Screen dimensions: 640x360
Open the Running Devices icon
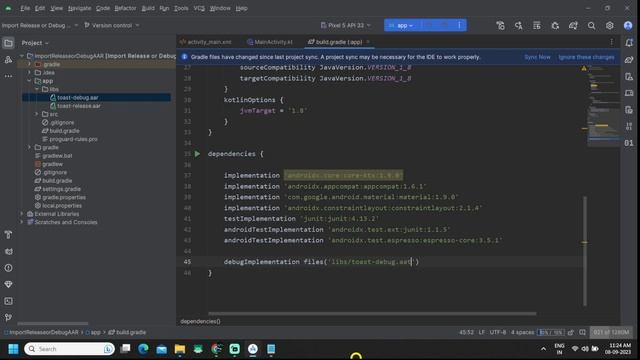(629, 93)
